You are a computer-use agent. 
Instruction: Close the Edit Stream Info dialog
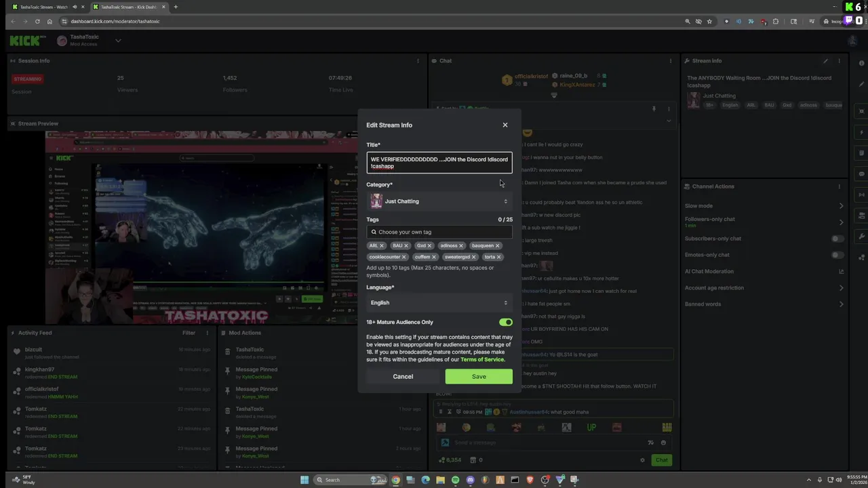point(505,125)
